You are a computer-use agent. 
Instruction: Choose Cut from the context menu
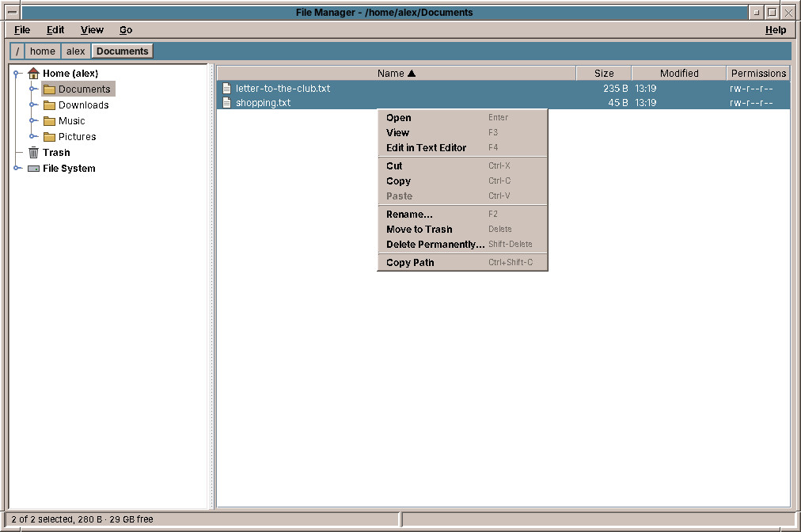[x=462, y=165]
